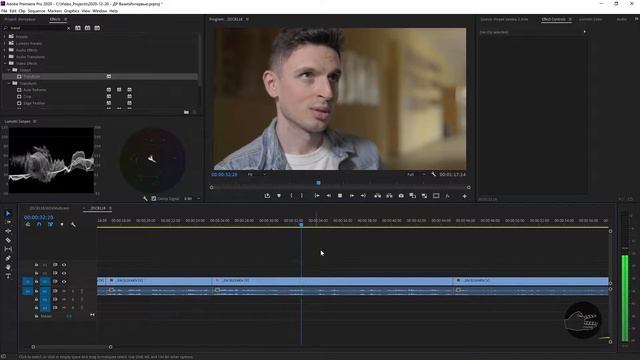640x360 pixels.
Task: Switch to the Lumetri Color tab
Action: pos(591,19)
